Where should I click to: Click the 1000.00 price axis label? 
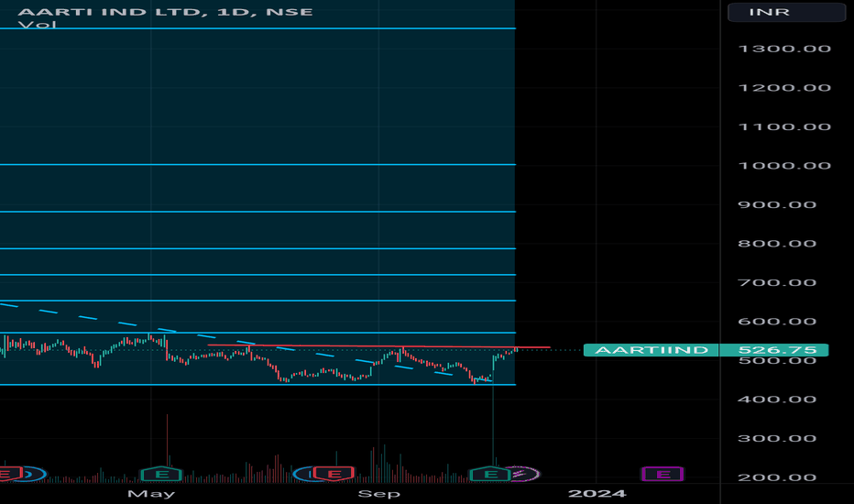784,166
